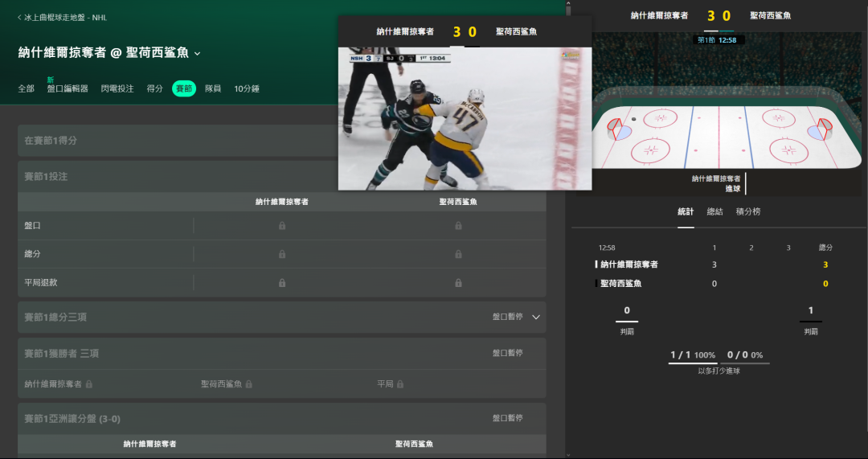Open the 納什維爾掠奪者 @ 聖荷西鯊魚 match dropdown
This screenshot has width=868, height=459.
(x=198, y=54)
